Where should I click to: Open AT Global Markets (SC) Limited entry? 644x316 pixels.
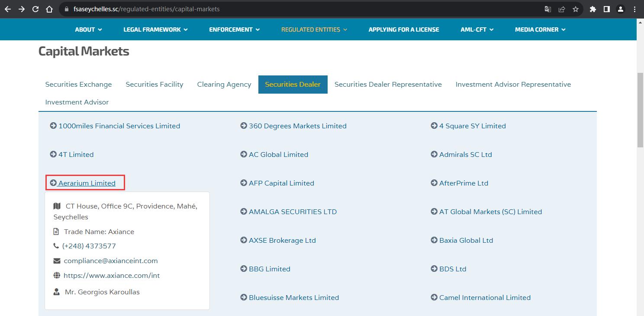click(486, 212)
